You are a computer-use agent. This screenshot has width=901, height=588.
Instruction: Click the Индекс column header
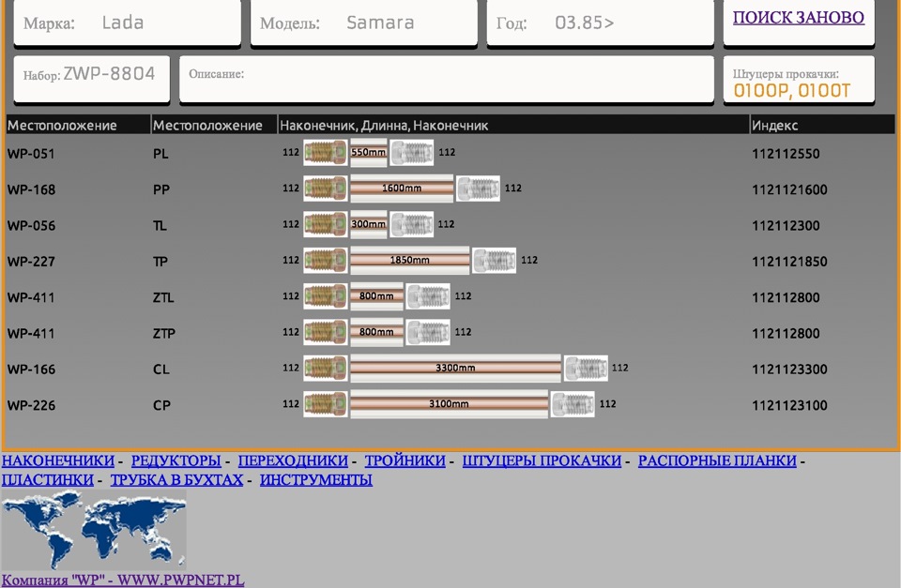[822, 125]
